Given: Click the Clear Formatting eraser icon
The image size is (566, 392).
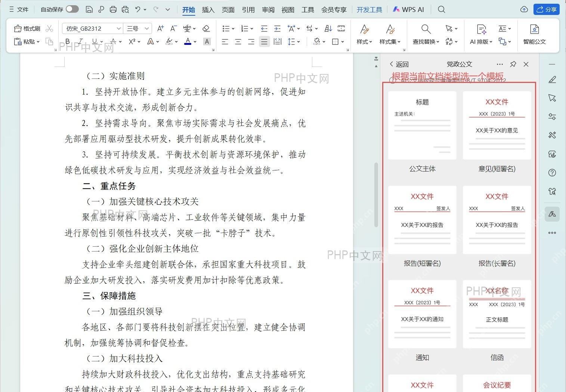Looking at the screenshot, I should (x=206, y=28).
